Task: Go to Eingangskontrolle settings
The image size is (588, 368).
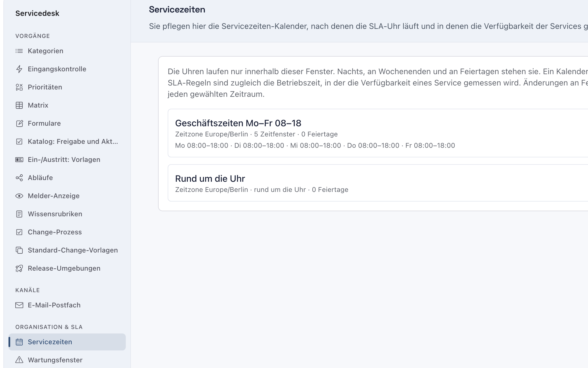Action: (67, 69)
